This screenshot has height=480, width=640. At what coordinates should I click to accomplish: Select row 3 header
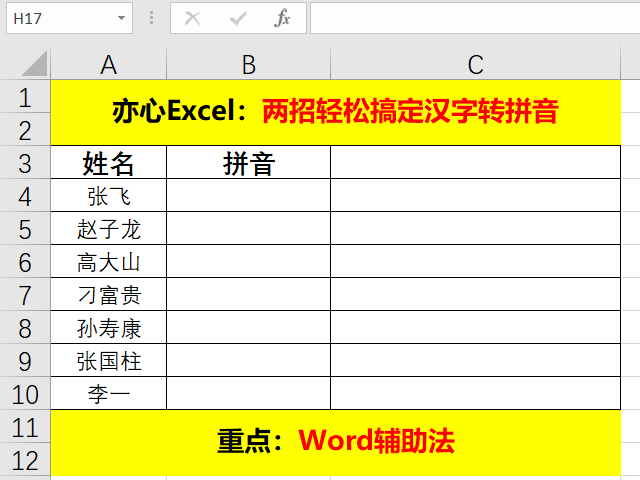tap(25, 162)
